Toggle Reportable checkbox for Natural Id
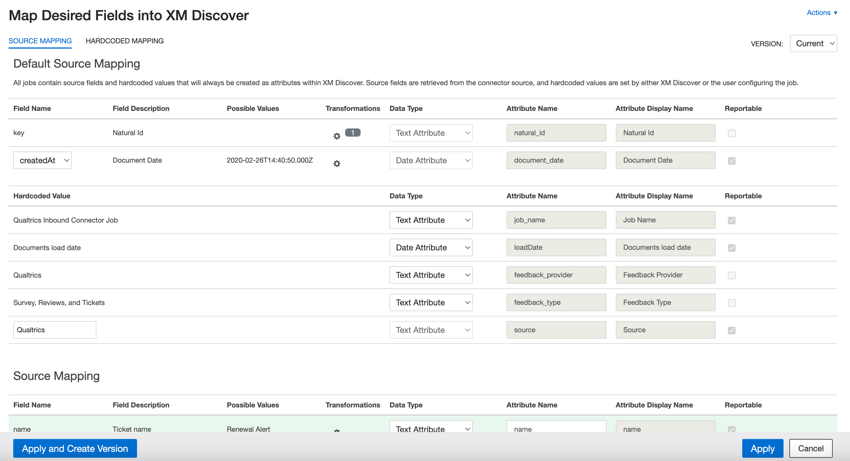This screenshot has height=461, width=850. 732,133
